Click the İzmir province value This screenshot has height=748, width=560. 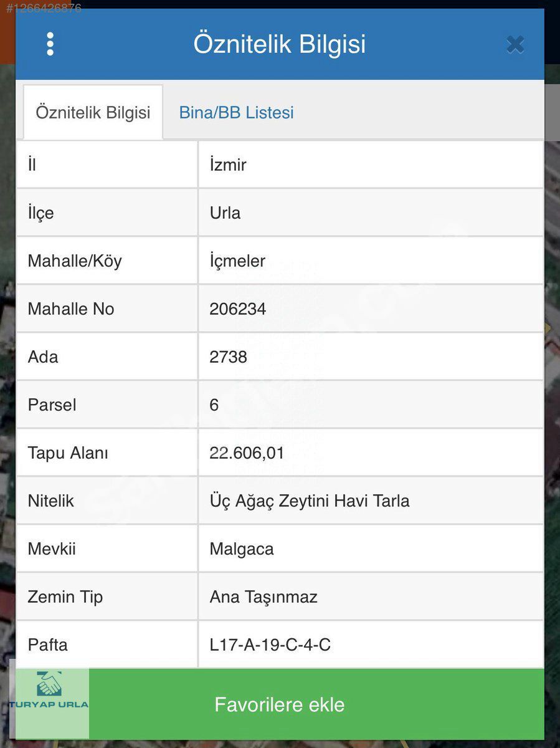[228, 165]
